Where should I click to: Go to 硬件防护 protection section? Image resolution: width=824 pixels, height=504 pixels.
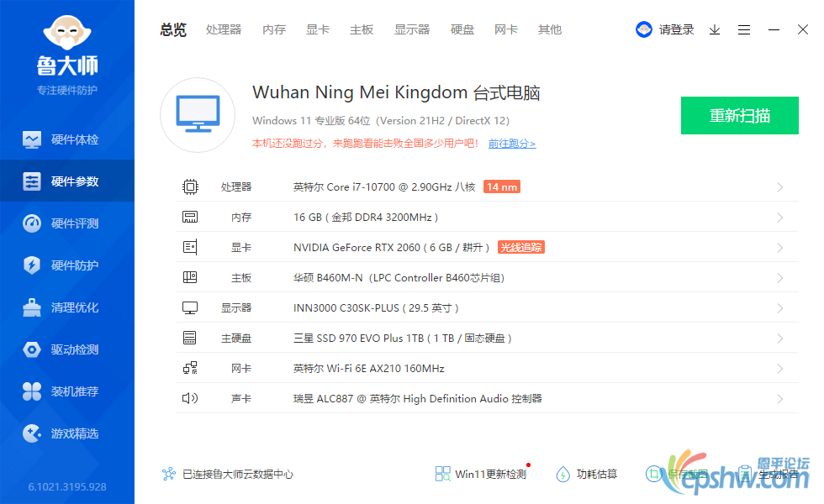[x=67, y=265]
